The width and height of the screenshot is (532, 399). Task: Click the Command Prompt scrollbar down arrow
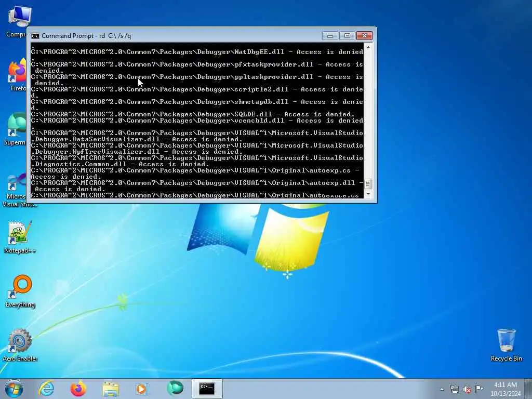[x=368, y=194]
